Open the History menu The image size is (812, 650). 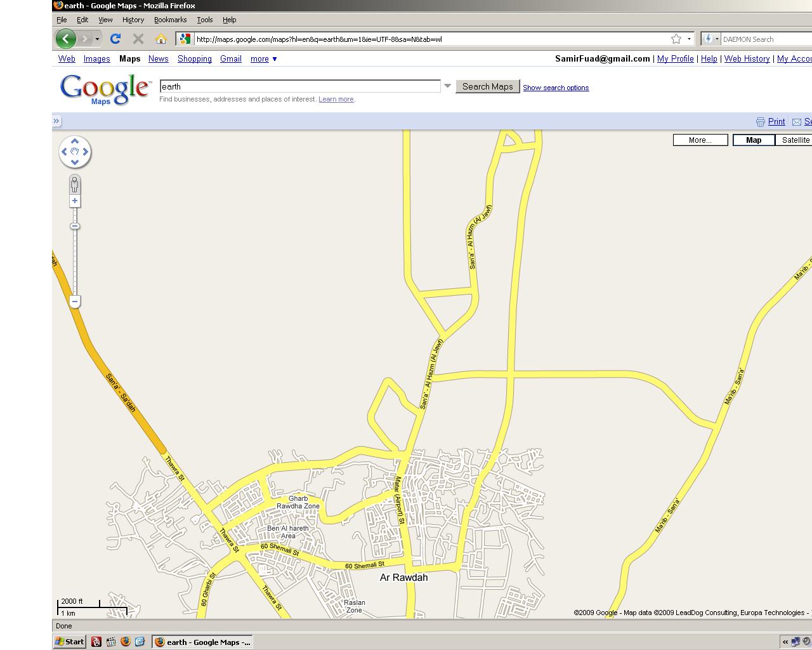(x=133, y=20)
